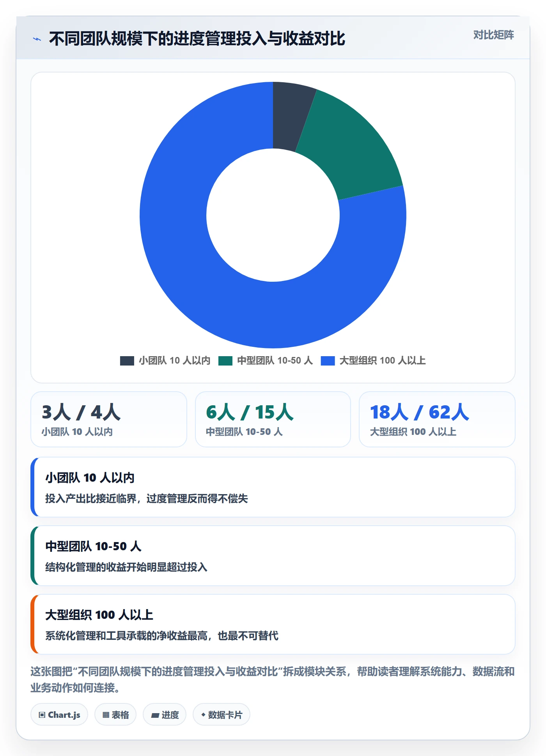Select the 6人 / 15人 stat card

273,419
